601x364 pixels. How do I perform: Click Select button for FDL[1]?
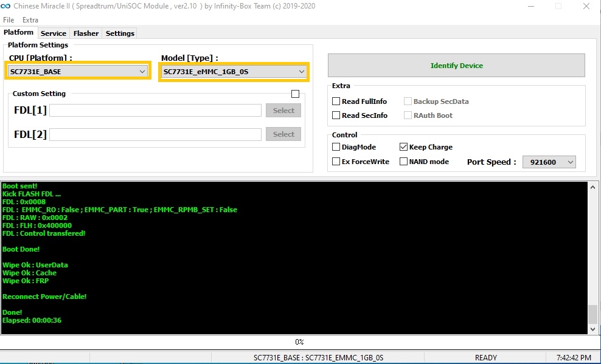[283, 110]
